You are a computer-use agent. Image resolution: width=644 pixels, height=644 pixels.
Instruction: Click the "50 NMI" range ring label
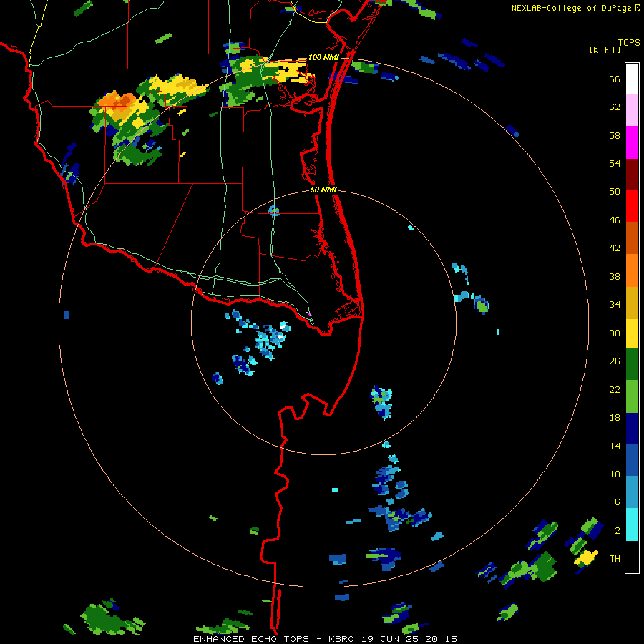[323, 190]
